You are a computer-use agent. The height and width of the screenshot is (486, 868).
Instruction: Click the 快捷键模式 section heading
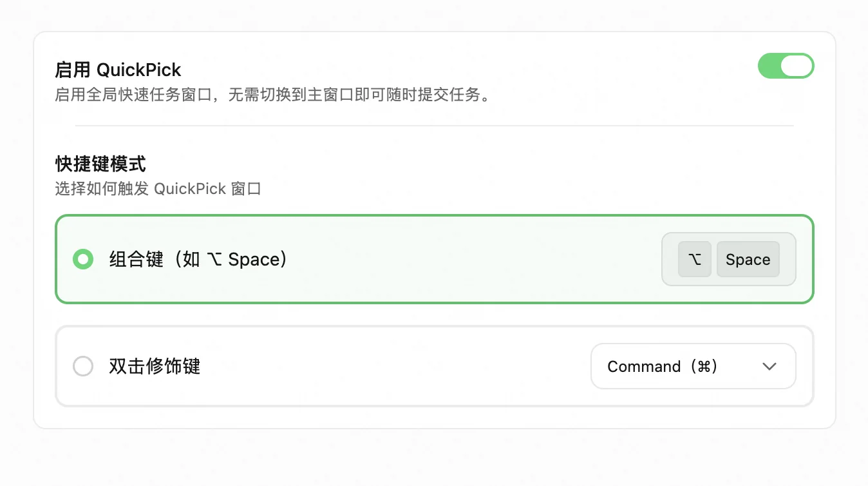(100, 164)
